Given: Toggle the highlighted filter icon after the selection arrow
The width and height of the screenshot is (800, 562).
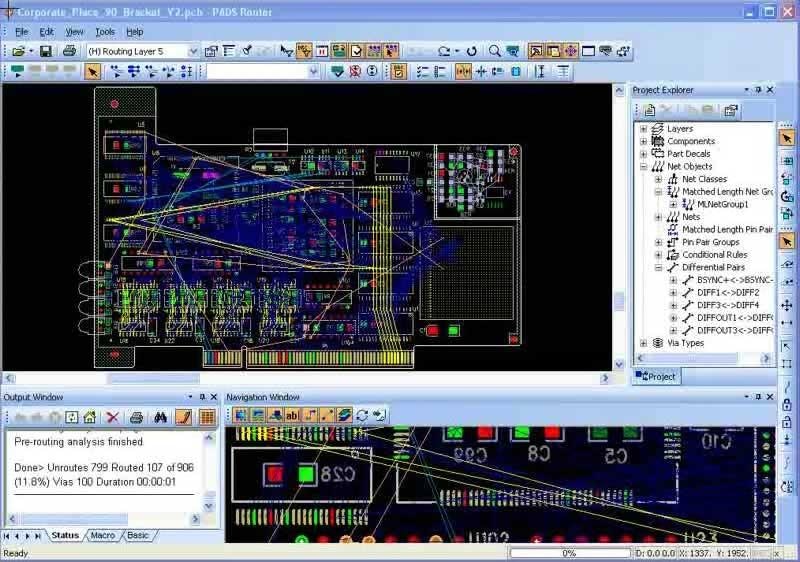Looking at the screenshot, I should pyautogui.click(x=304, y=51).
